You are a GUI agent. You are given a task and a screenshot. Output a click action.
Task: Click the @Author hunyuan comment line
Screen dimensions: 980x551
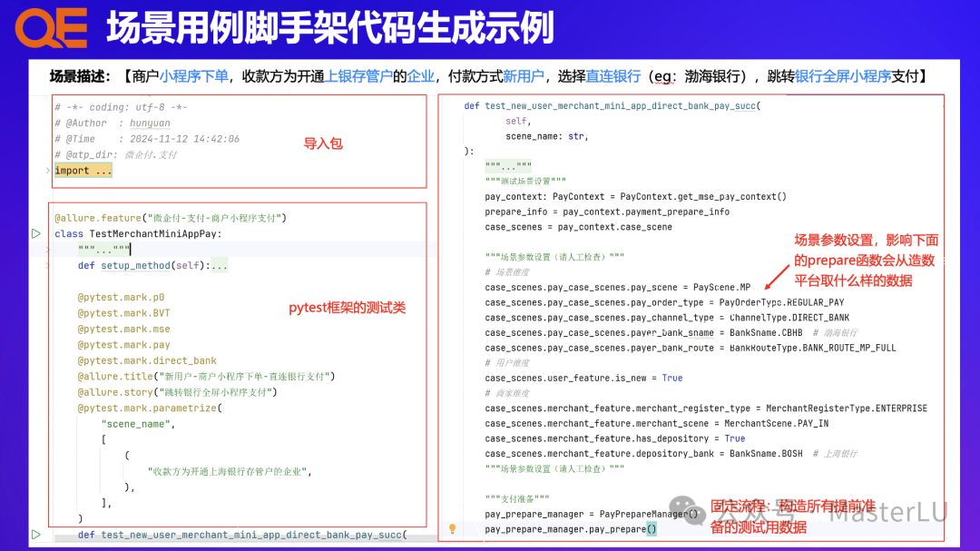pos(113,123)
